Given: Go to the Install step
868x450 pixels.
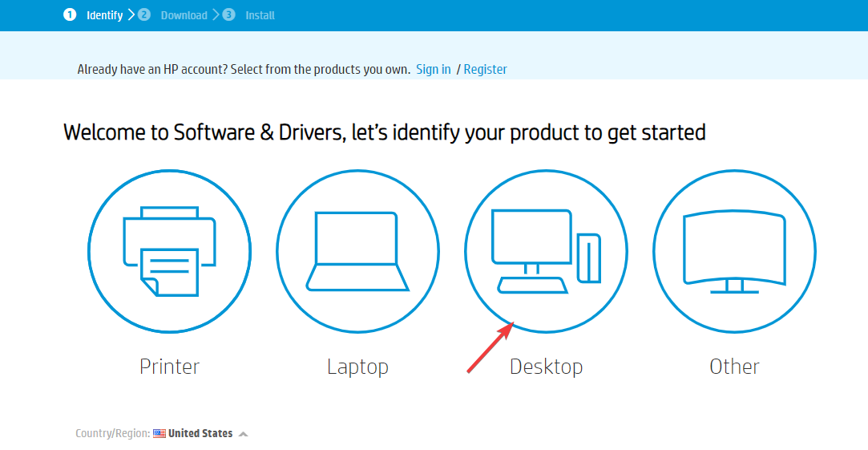Looking at the screenshot, I should (x=260, y=15).
